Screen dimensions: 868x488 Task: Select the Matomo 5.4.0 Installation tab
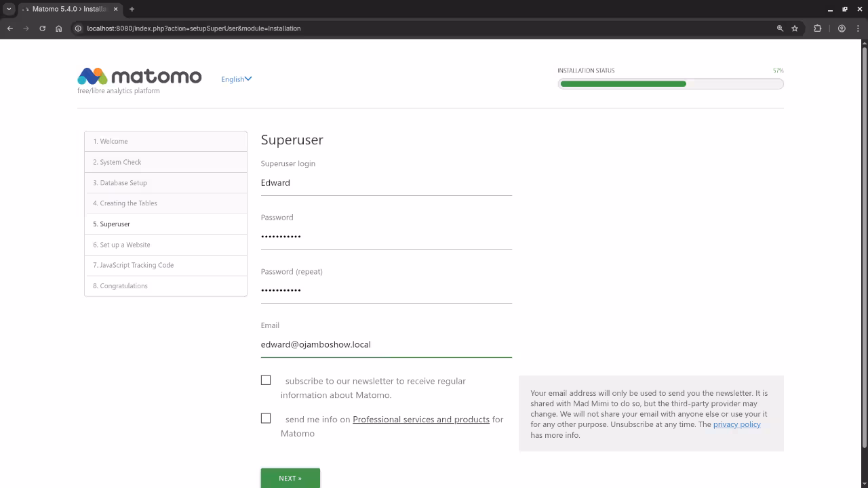[68, 9]
